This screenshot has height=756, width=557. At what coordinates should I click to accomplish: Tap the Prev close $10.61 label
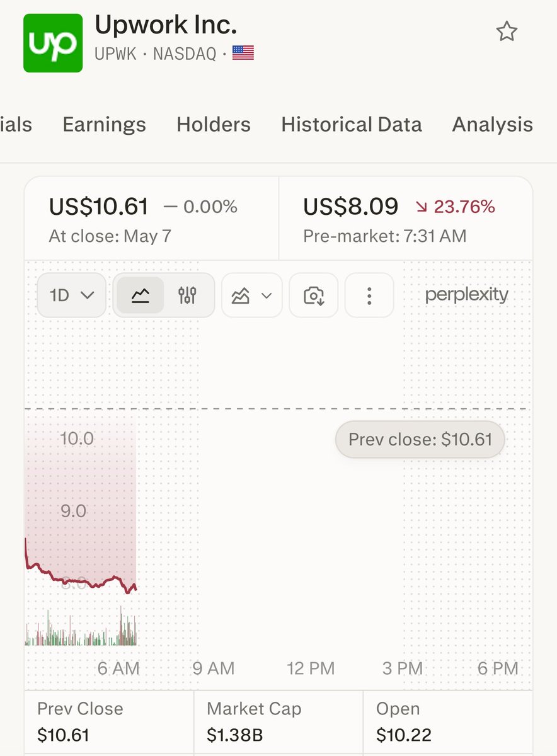(420, 439)
